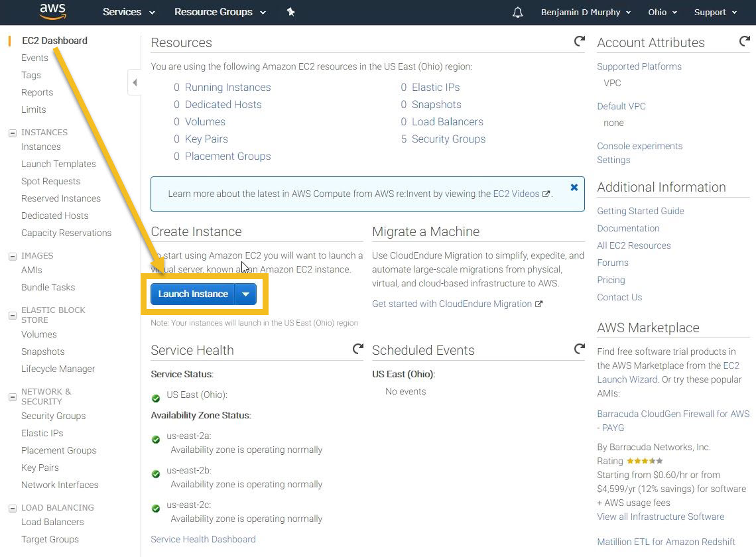Open Barracuda CloudGen Firewall for AWS link
This screenshot has width=756, height=557.
click(673, 420)
